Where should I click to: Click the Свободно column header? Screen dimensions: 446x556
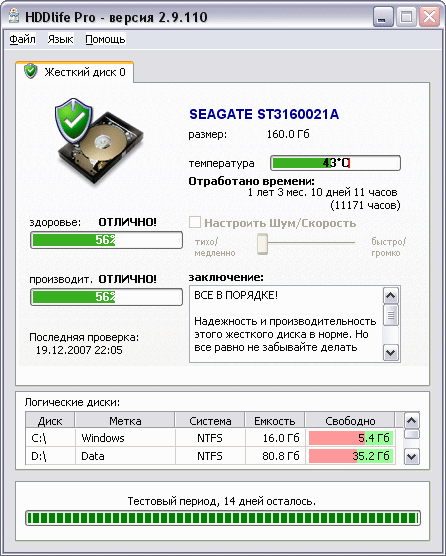point(350,421)
